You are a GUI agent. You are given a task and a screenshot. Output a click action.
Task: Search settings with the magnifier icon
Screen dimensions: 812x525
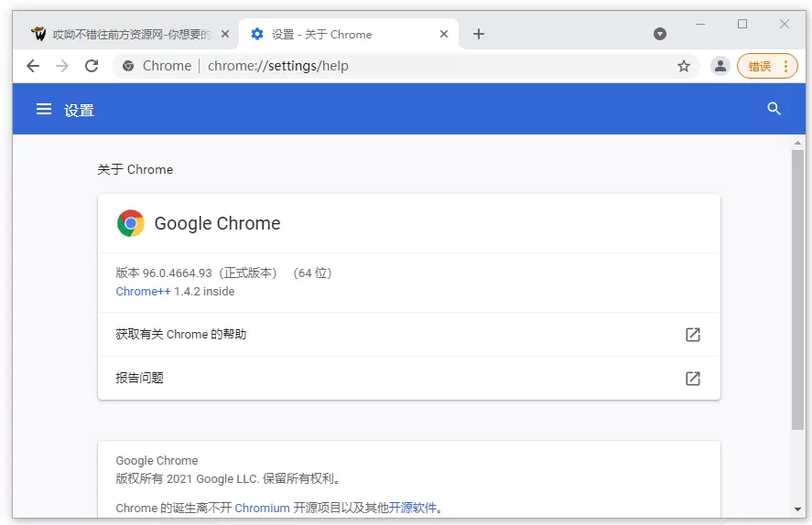pos(774,109)
